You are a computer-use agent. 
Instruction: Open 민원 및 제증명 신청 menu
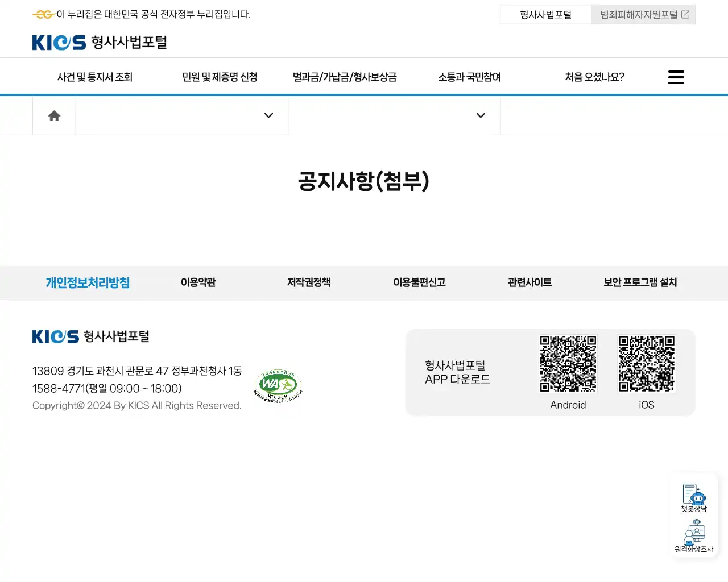click(220, 77)
